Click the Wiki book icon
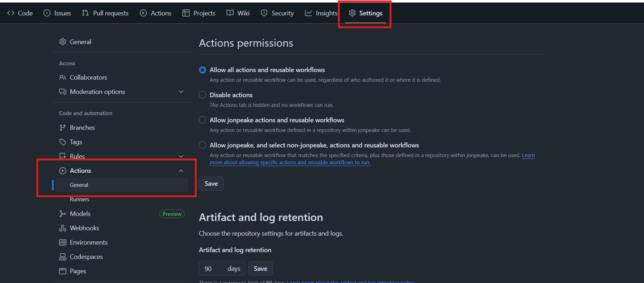Viewport: 644px width, 283px height. click(230, 13)
